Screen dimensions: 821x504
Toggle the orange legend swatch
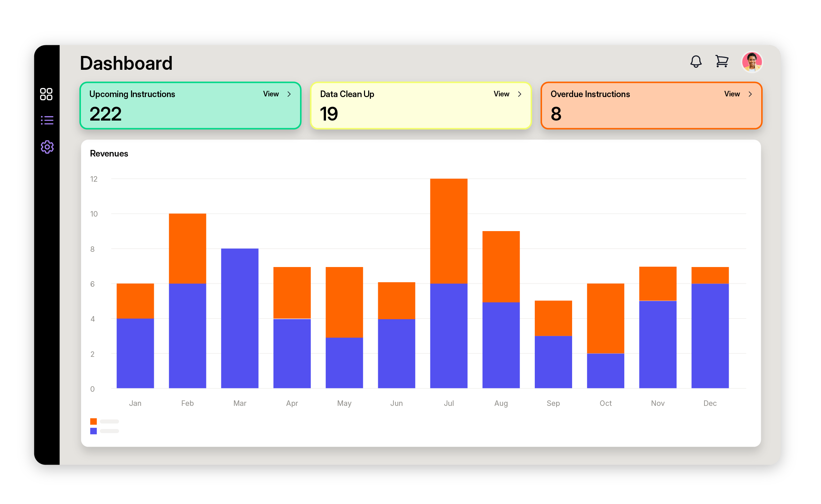point(93,421)
